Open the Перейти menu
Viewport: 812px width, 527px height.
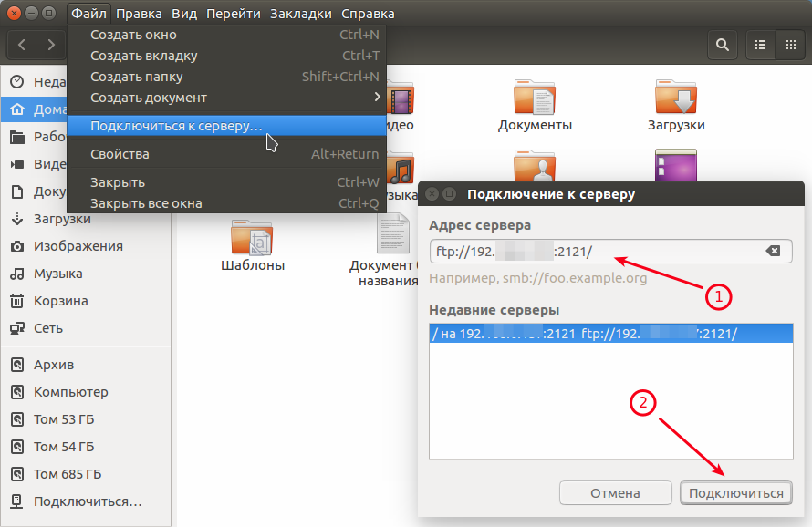pyautogui.click(x=233, y=14)
